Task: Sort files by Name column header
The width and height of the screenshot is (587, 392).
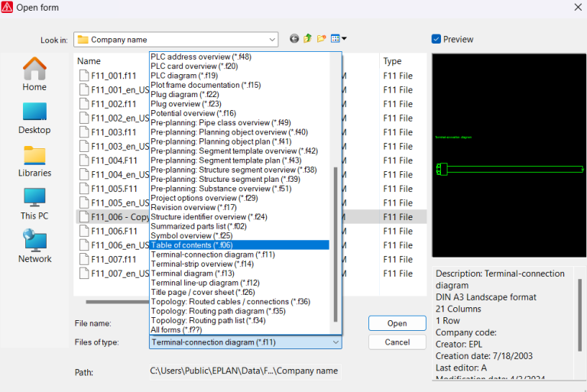Action: click(x=89, y=61)
